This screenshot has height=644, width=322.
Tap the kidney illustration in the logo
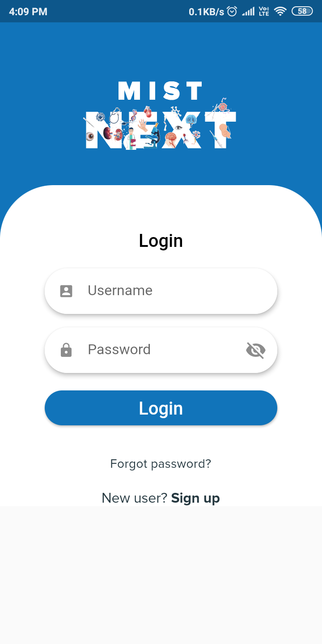(x=107, y=132)
